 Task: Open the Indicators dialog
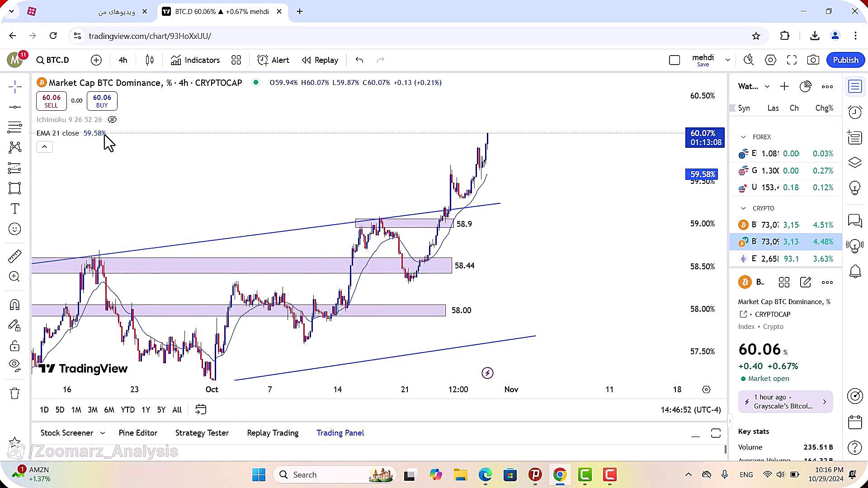point(195,60)
